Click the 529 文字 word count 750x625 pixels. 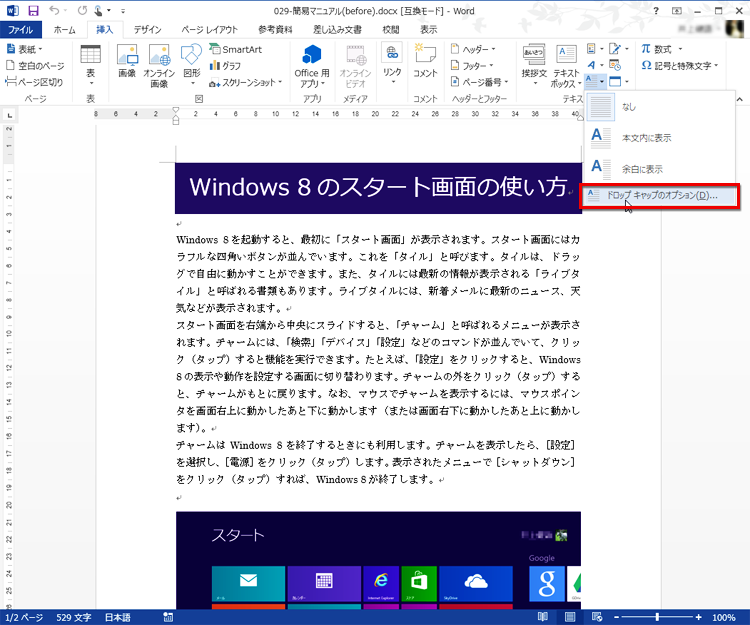coord(74,617)
